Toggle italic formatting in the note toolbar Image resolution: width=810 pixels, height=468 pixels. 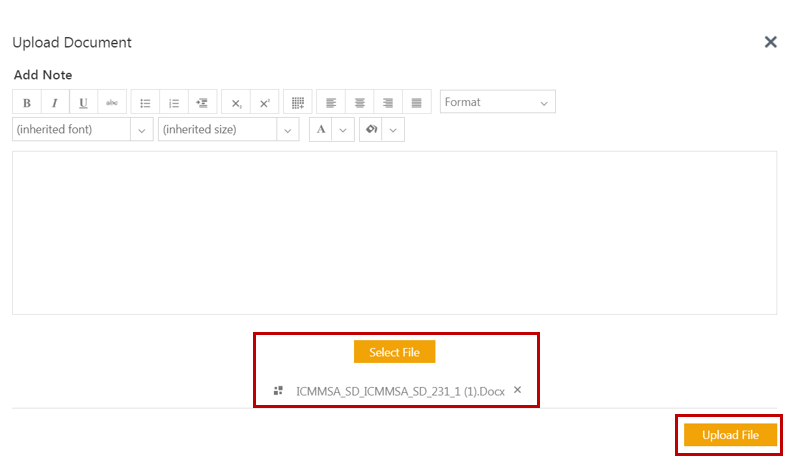54,103
